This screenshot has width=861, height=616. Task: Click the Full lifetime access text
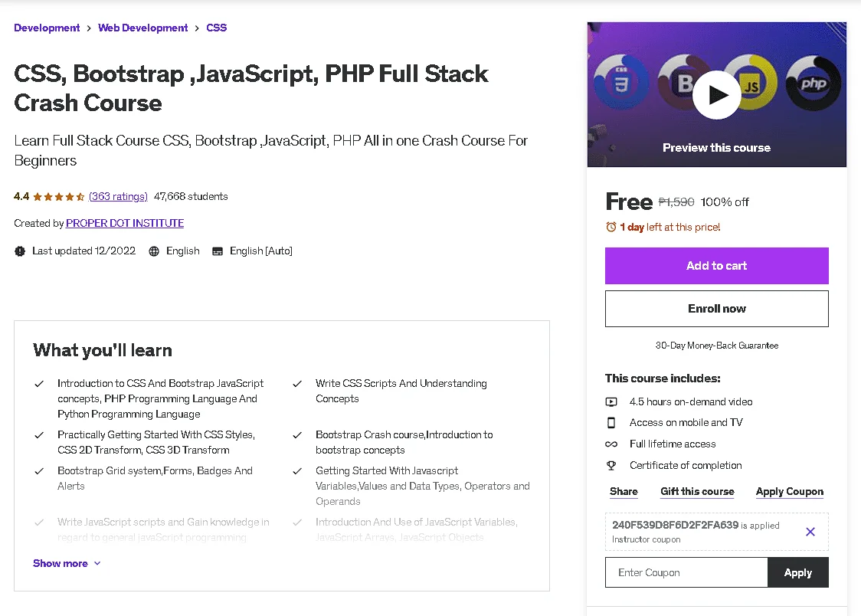pyautogui.click(x=673, y=444)
